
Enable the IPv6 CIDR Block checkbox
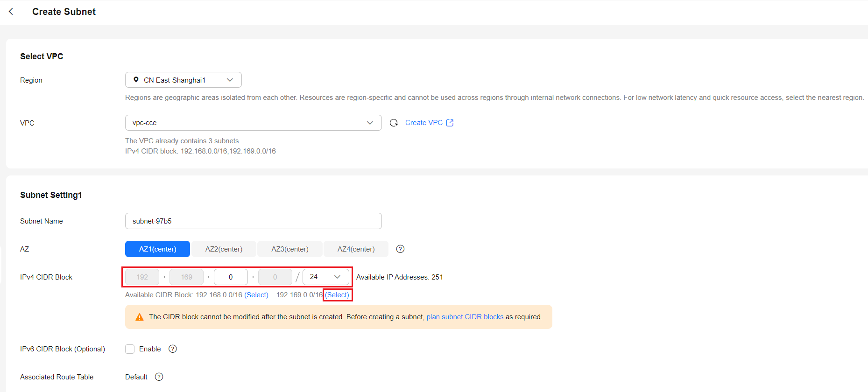pyautogui.click(x=130, y=349)
